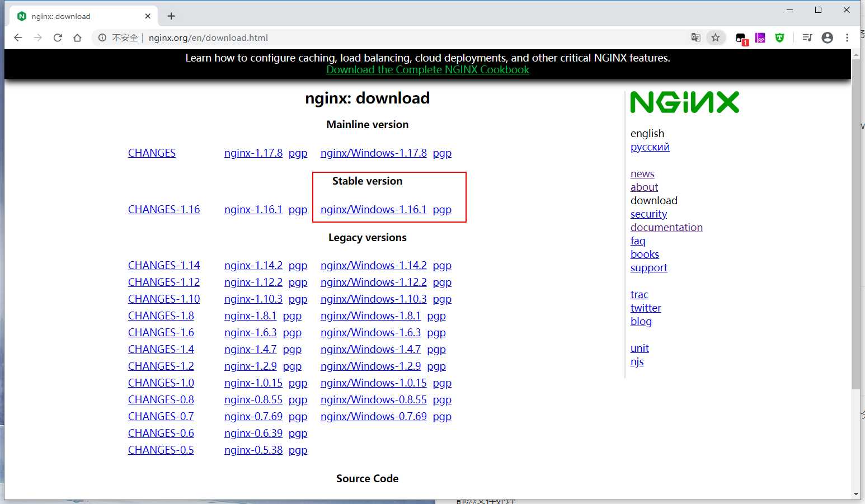Download nginx/Windows-1.8.1
Screen dimensions: 865x504
[370, 315]
